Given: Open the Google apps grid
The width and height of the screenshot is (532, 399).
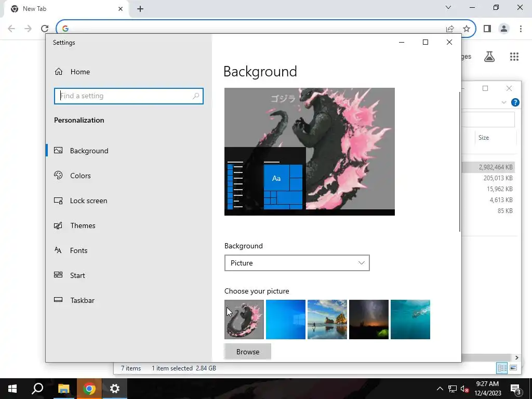Looking at the screenshot, I should (x=514, y=57).
